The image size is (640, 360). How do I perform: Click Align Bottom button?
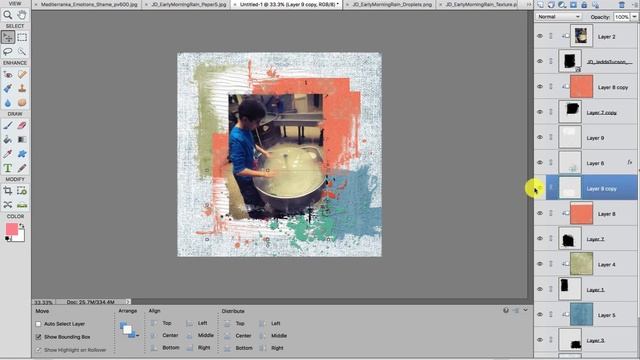[164, 348]
